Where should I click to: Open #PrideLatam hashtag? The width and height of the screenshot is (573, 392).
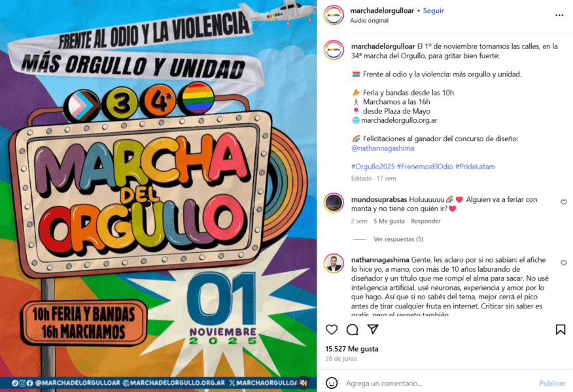tap(475, 167)
